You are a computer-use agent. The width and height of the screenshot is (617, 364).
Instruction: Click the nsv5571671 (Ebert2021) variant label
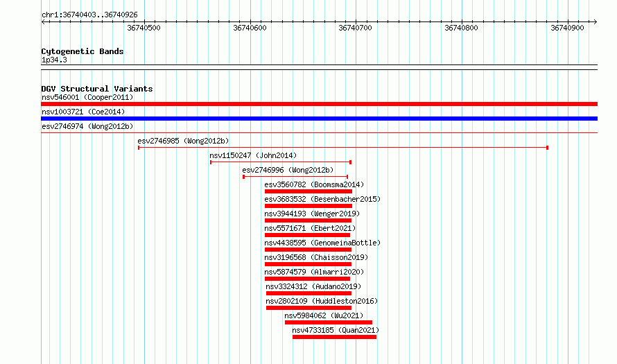[310, 228]
